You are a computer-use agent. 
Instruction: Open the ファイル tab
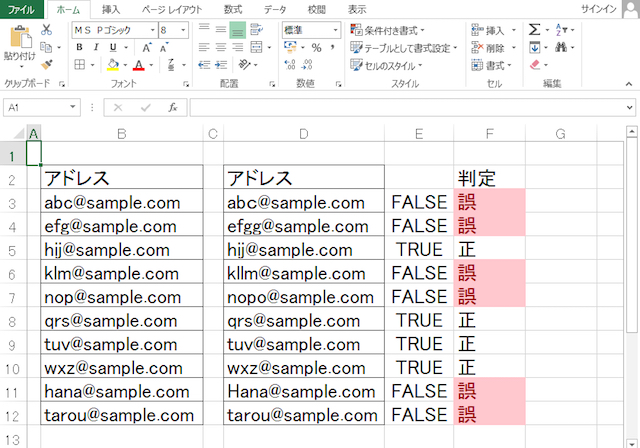pos(22,9)
